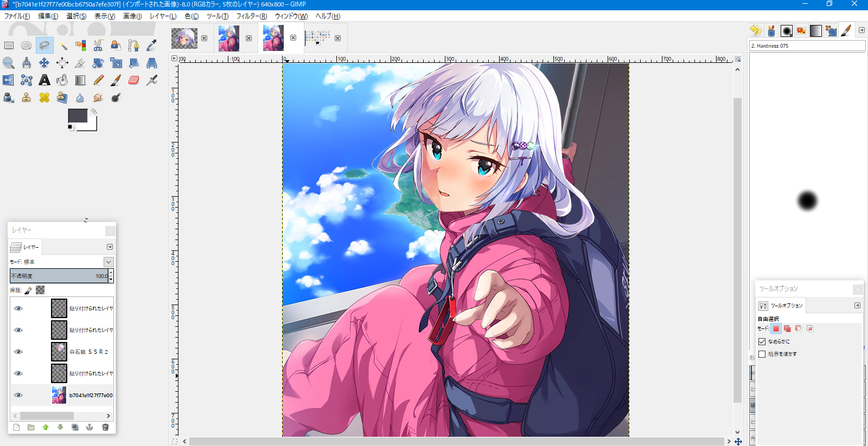
Task: Select the Measure compass tool
Action: click(27, 63)
